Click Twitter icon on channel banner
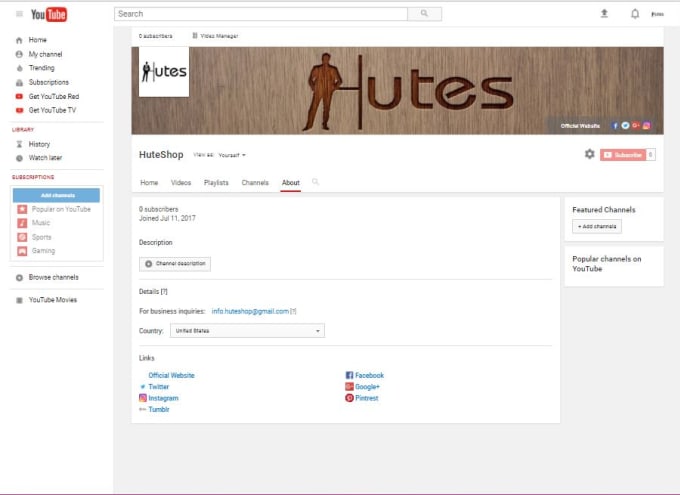 (x=625, y=126)
